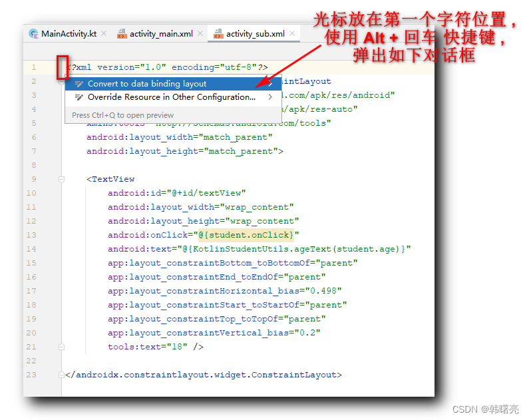
Task: Choose Override Resource in Other Configuration
Action: 171,97
